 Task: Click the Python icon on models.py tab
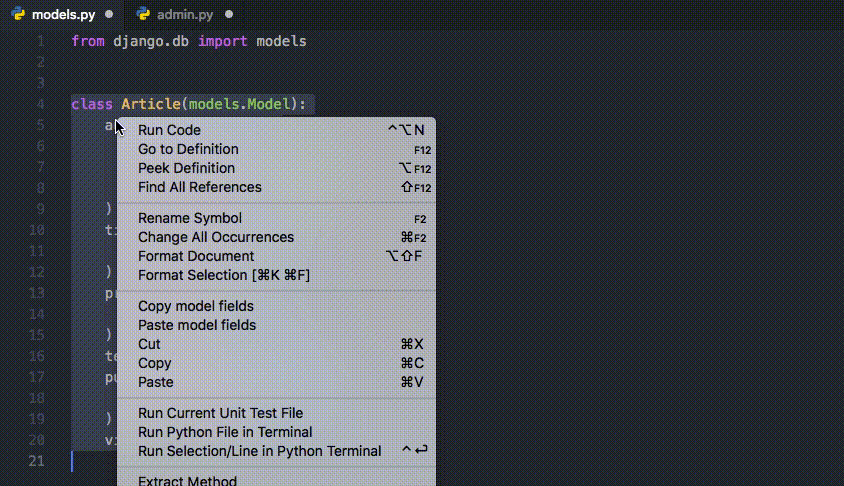pyautogui.click(x=18, y=14)
